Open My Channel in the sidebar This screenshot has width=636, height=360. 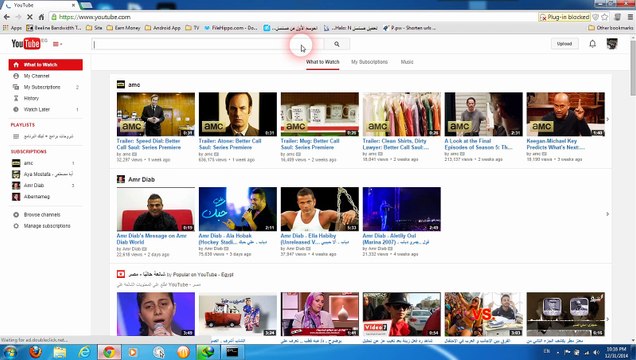tap(37, 76)
